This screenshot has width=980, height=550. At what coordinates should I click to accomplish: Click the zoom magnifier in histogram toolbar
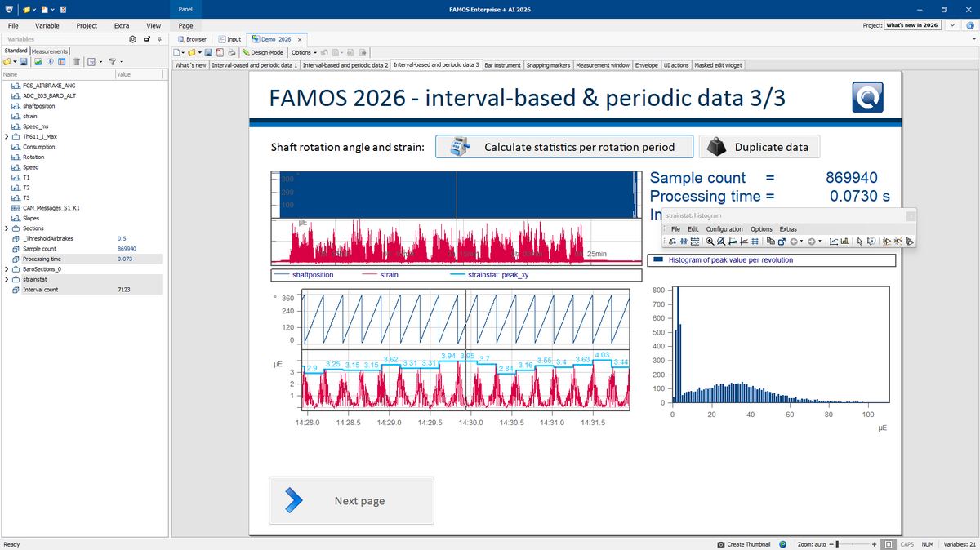[710, 242]
